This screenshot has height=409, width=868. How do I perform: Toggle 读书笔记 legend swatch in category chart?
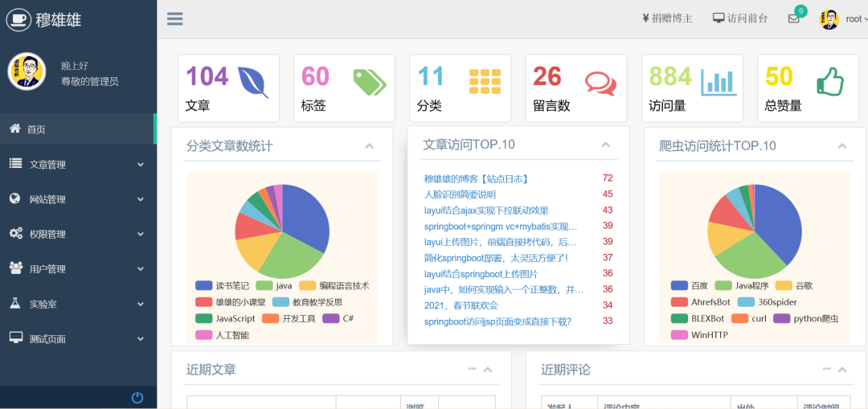203,286
